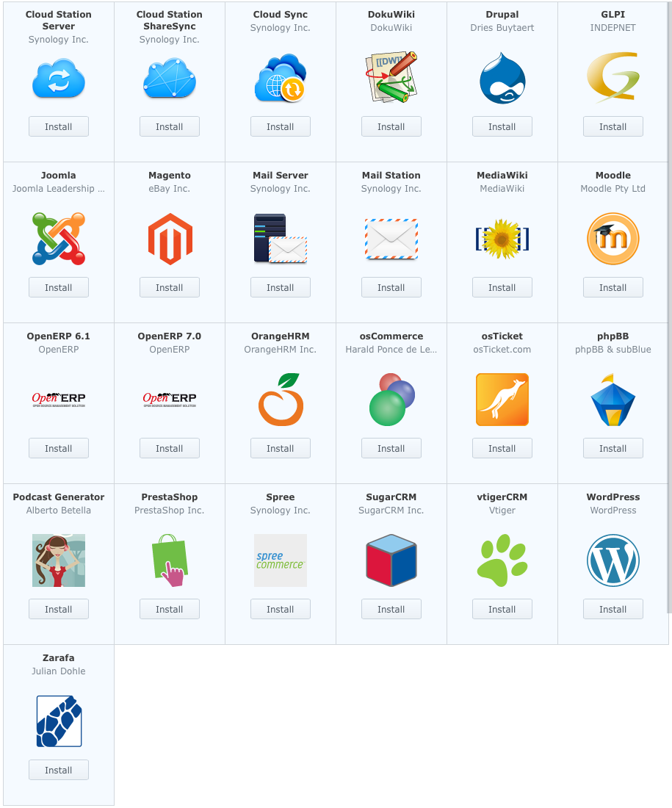Open the Magento orange logo icon
This screenshot has height=808, width=672.
[170, 239]
